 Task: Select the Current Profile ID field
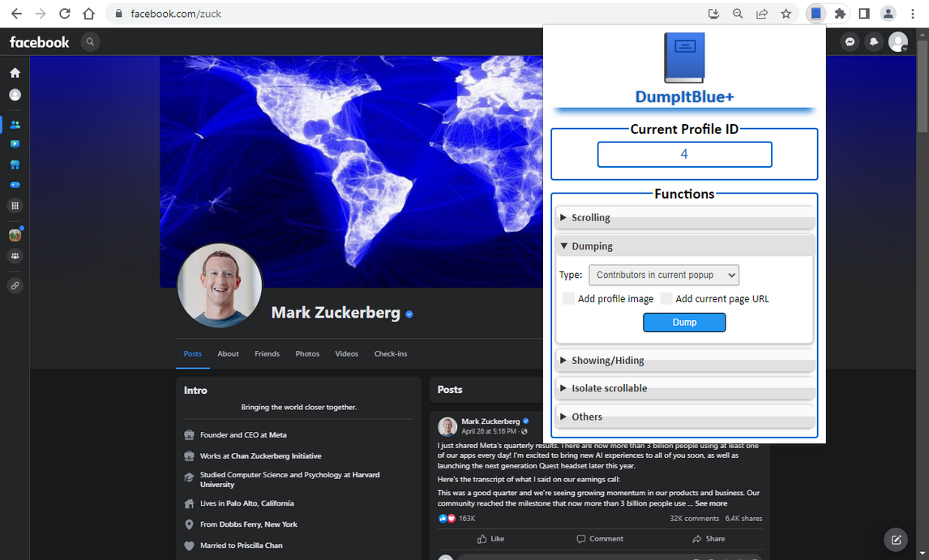[x=683, y=154]
